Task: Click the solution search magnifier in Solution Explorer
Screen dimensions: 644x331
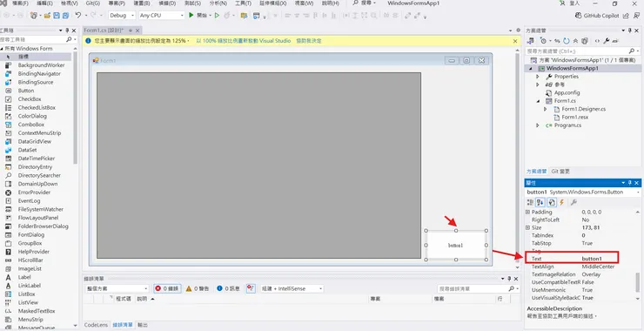Action: 631,51
